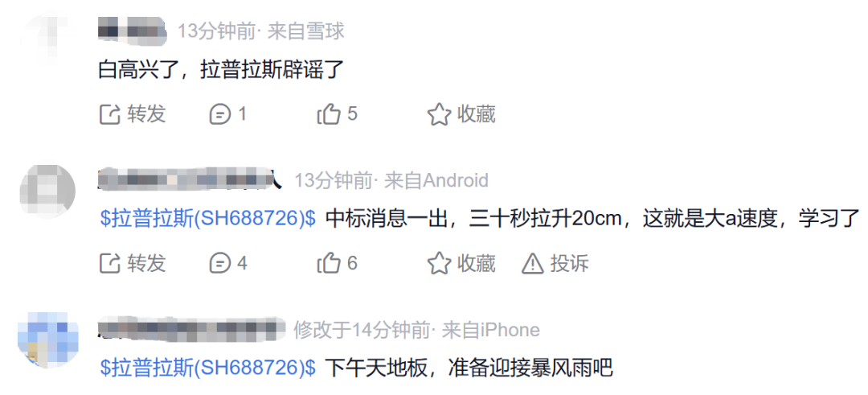Image resolution: width=868 pixels, height=395 pixels.
Task: Open the blurred username on the iPhone post
Action: pos(191,328)
